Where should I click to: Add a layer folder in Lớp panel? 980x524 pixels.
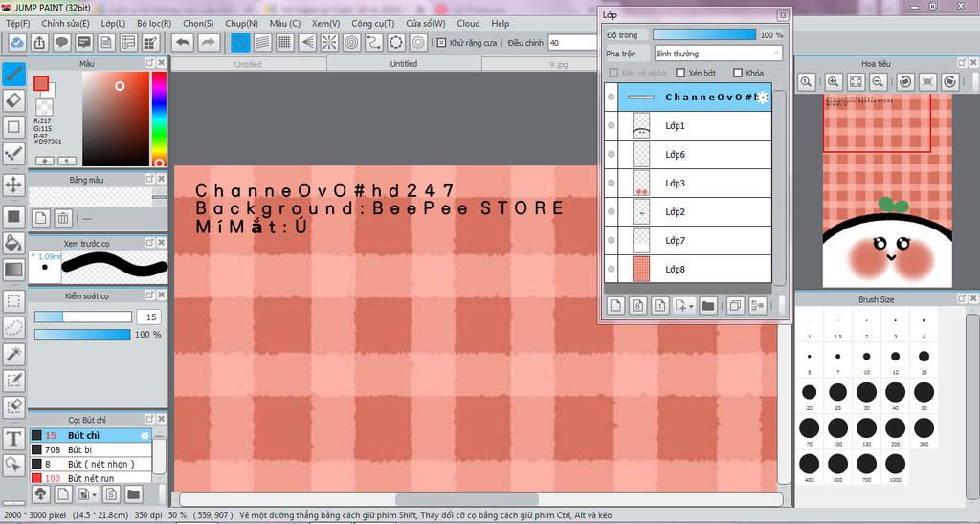707,306
